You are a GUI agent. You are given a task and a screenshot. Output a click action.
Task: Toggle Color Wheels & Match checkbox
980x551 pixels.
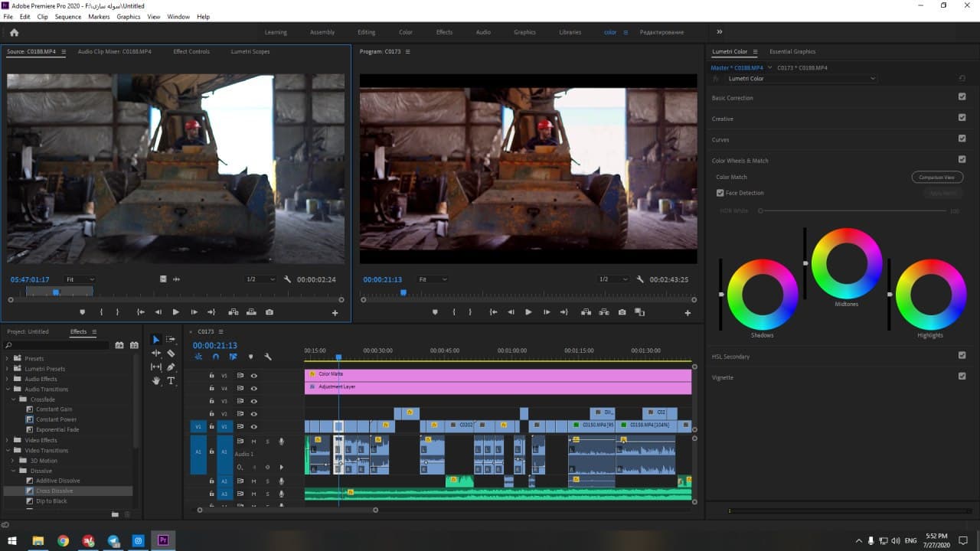(962, 160)
